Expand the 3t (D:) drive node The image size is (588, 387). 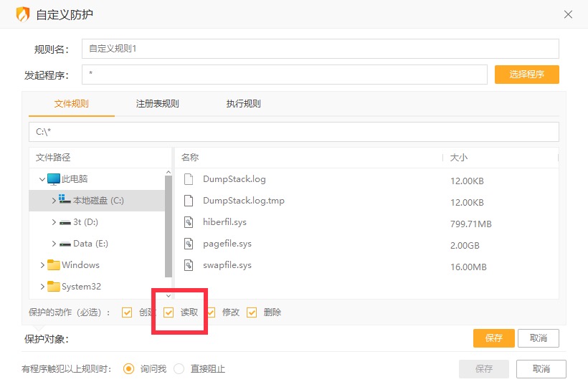click(54, 222)
